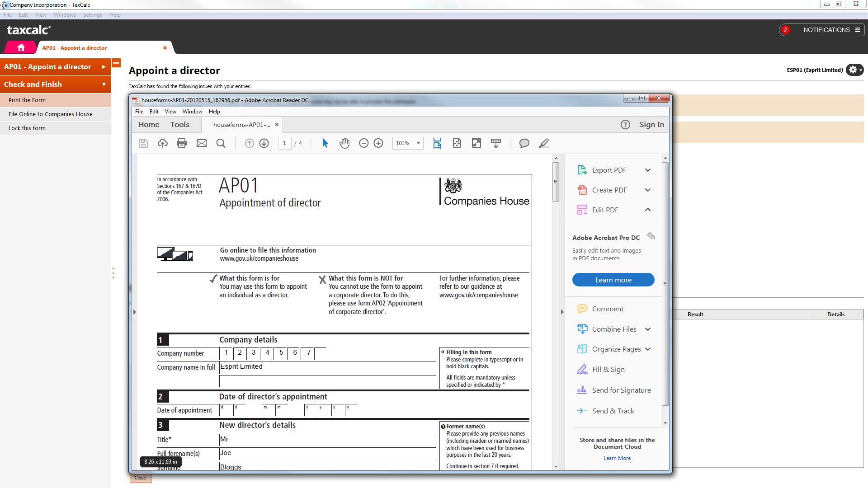The image size is (868, 488).
Task: Click the blue Learn more button
Action: pos(613,280)
